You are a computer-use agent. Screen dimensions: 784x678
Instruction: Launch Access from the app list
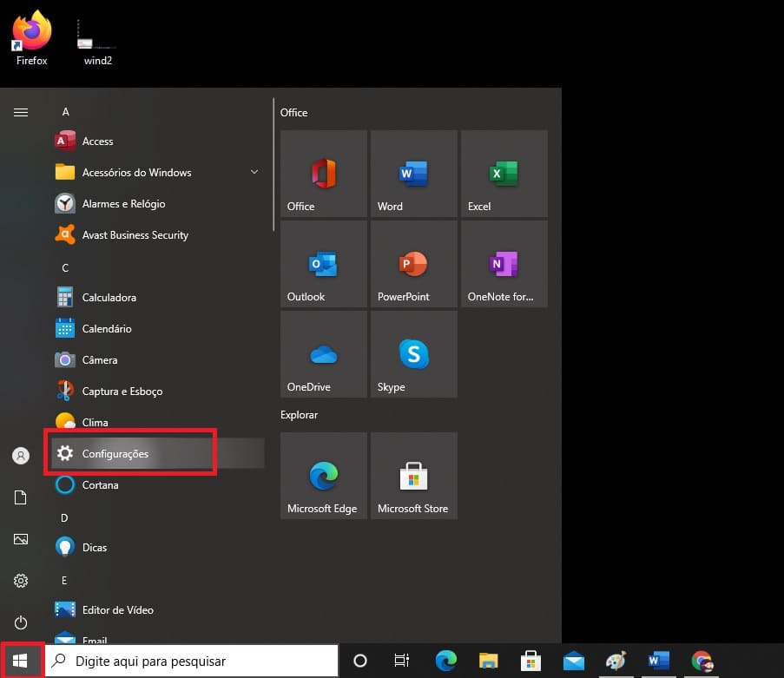coord(156,141)
